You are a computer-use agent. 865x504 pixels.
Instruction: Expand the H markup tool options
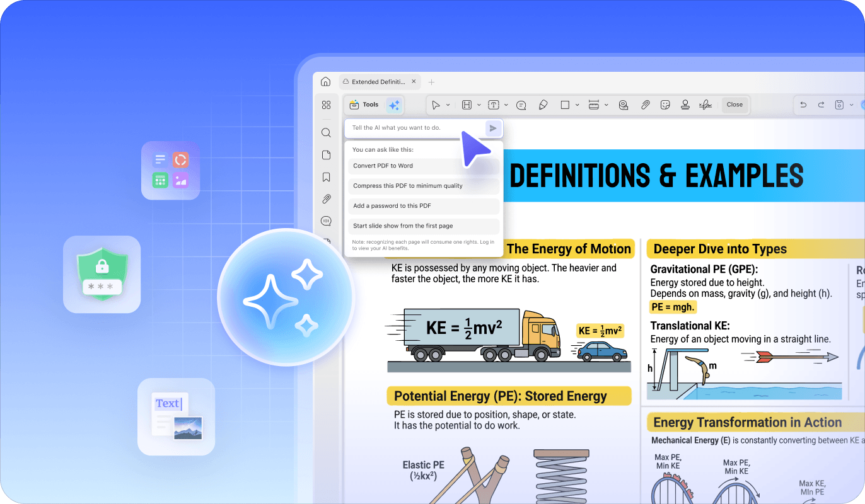[x=479, y=105]
